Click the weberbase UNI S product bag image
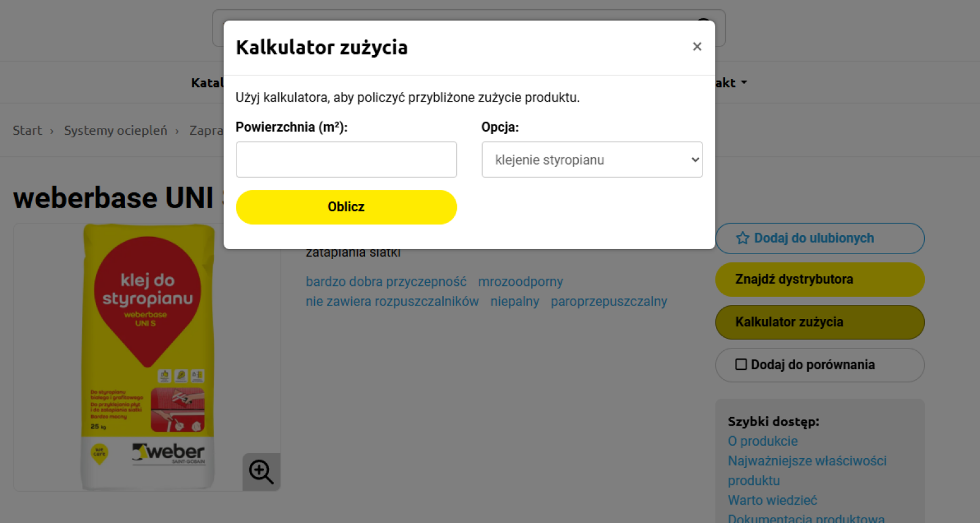 [x=148, y=357]
